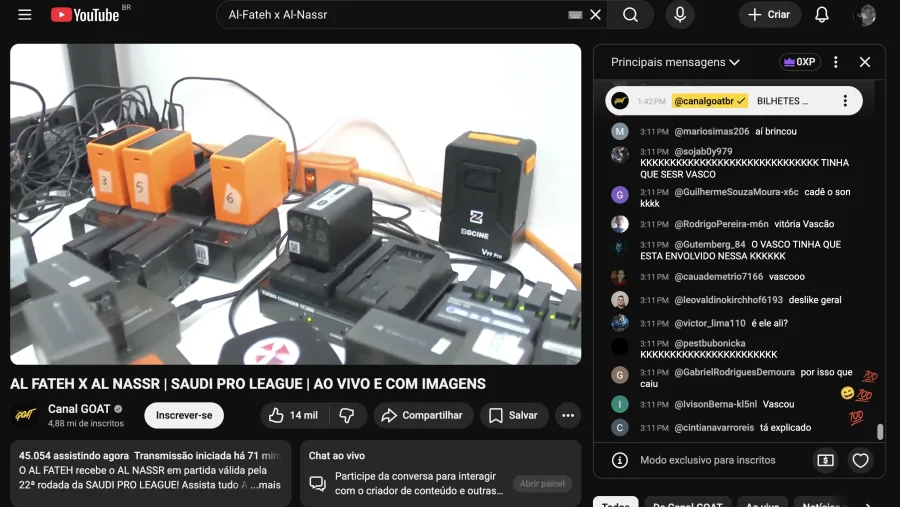This screenshot has height=507, width=900.
Task: Open the Criar menu
Action: click(x=770, y=14)
